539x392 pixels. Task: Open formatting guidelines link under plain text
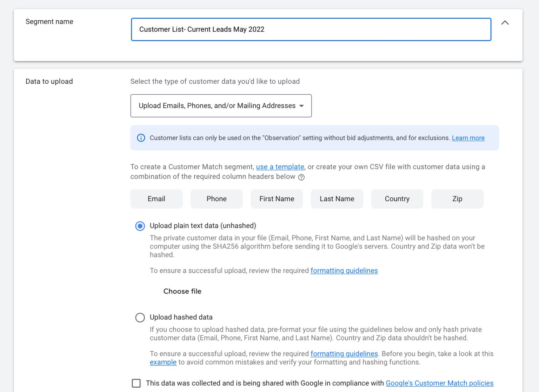[x=344, y=271]
